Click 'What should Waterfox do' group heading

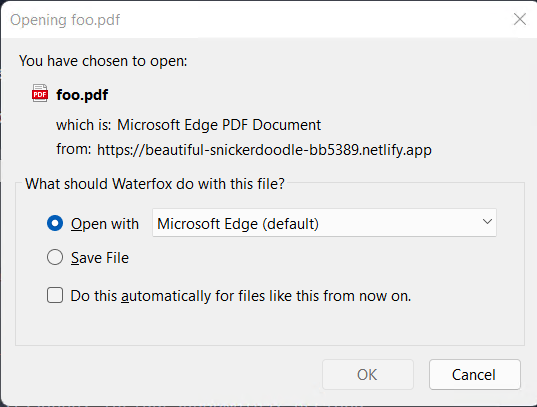tap(155, 184)
